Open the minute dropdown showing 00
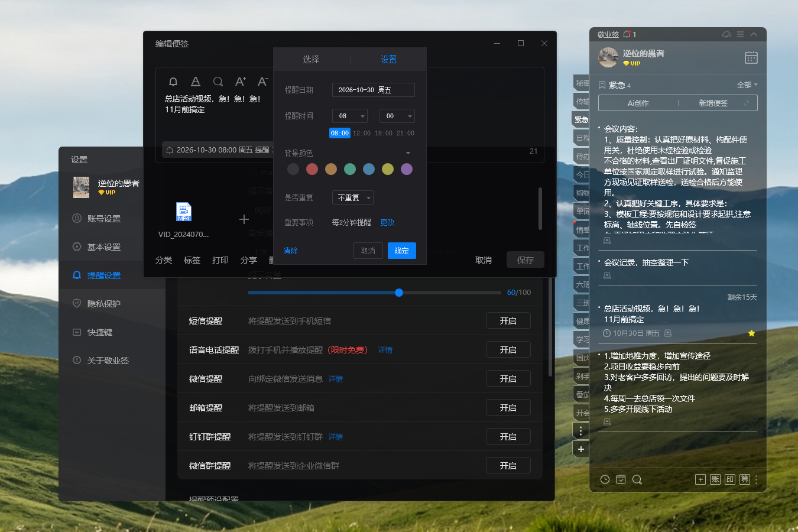The width and height of the screenshot is (798, 532). (x=397, y=116)
